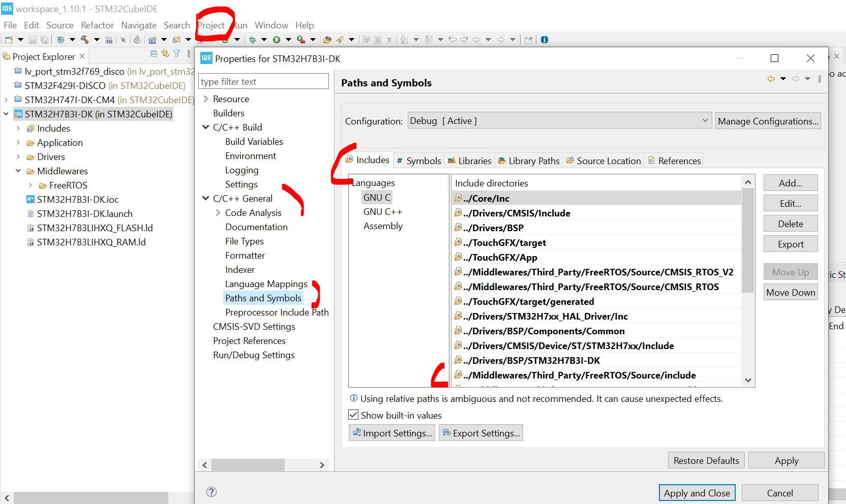The width and height of the screenshot is (846, 504).
Task: Click the Build hammer toolbar icon
Action: [x=84, y=40]
